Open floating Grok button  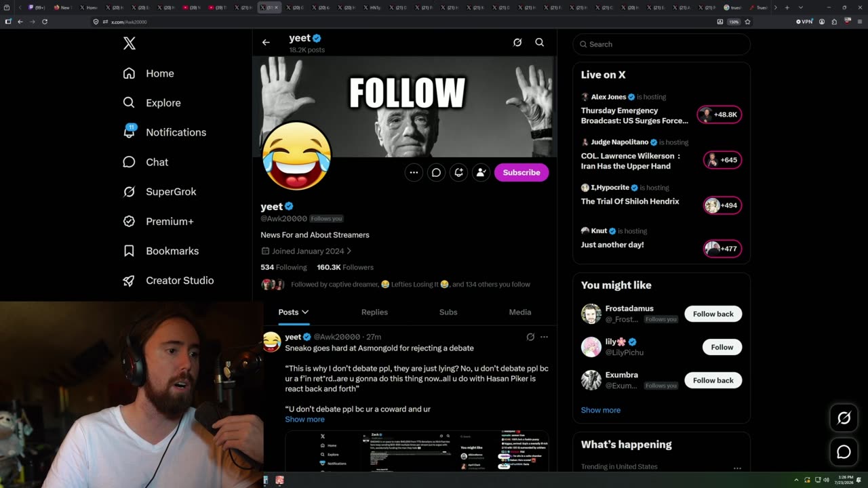844,418
